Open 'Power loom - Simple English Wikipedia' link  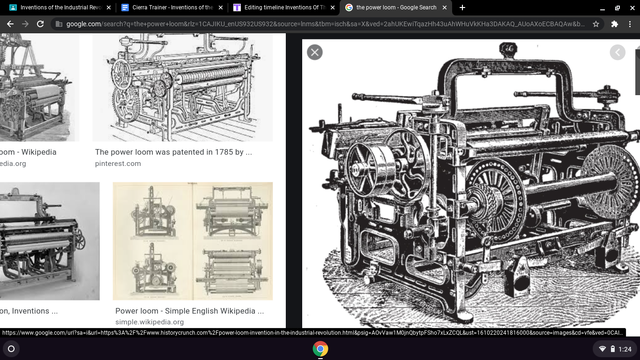pyautogui.click(x=189, y=311)
